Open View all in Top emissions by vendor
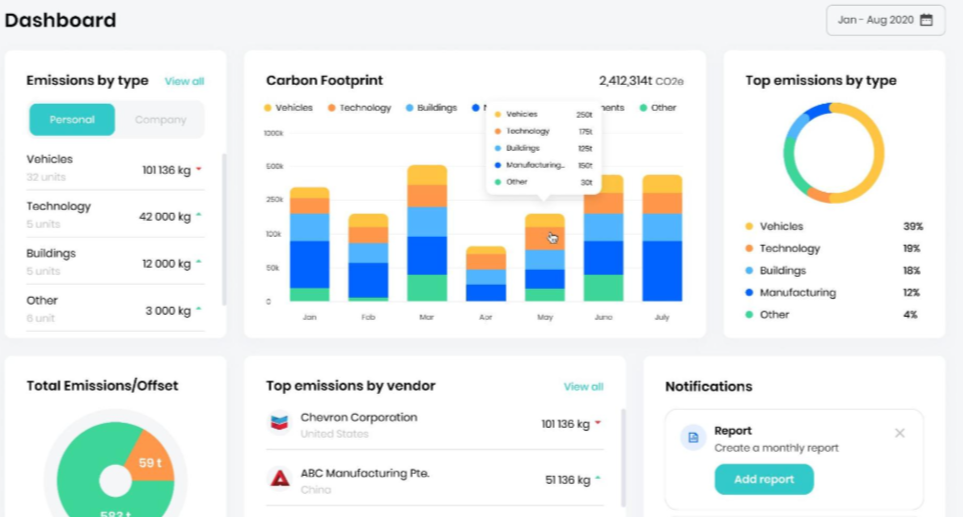The height and width of the screenshot is (517, 963). click(583, 386)
